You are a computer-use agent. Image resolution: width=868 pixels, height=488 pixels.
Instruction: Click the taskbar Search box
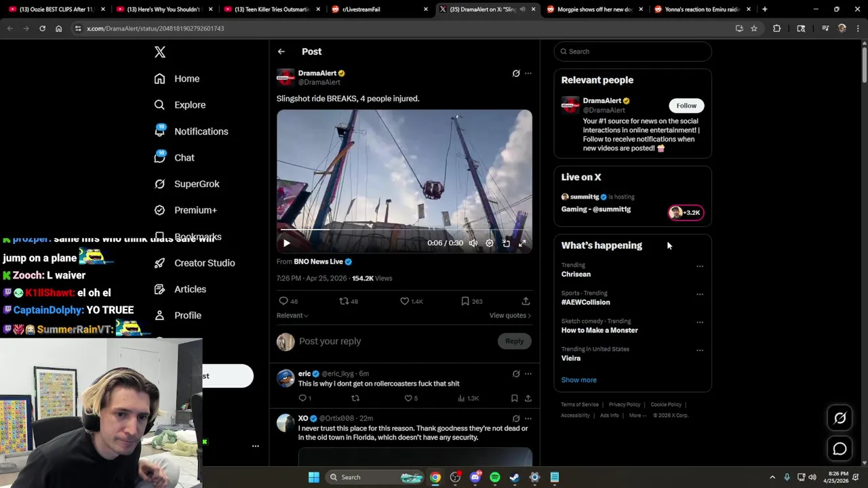click(x=376, y=477)
